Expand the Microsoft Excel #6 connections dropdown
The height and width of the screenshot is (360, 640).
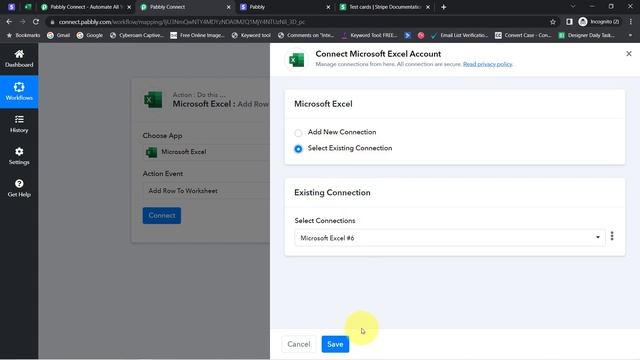coord(450,238)
